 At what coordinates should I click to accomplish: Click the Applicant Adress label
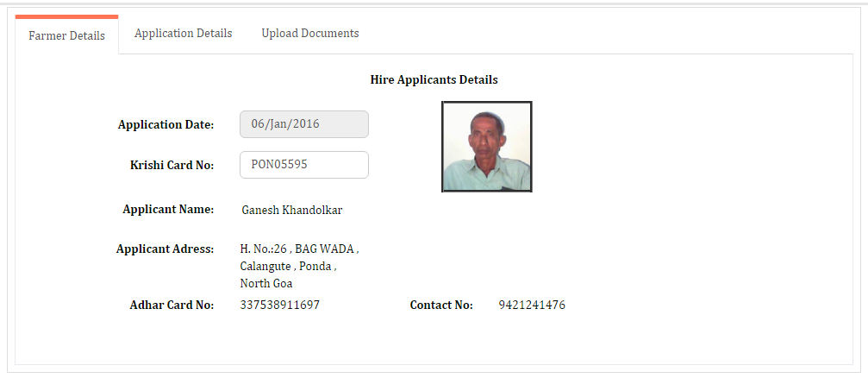coord(165,249)
